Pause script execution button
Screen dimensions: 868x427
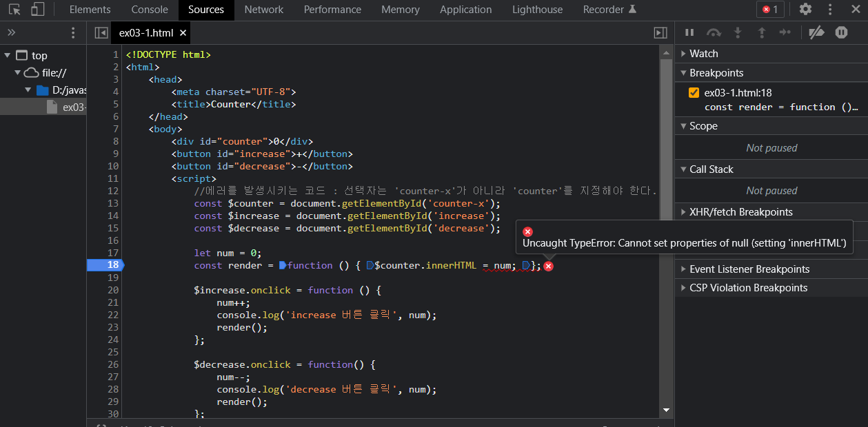click(x=689, y=32)
